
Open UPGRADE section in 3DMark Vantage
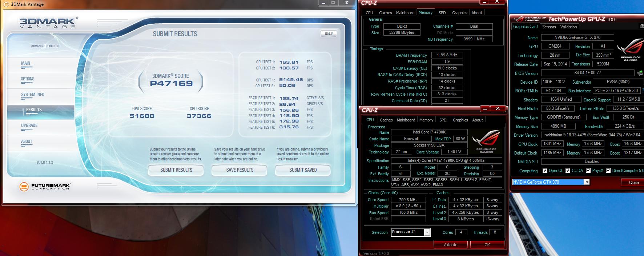point(41,127)
